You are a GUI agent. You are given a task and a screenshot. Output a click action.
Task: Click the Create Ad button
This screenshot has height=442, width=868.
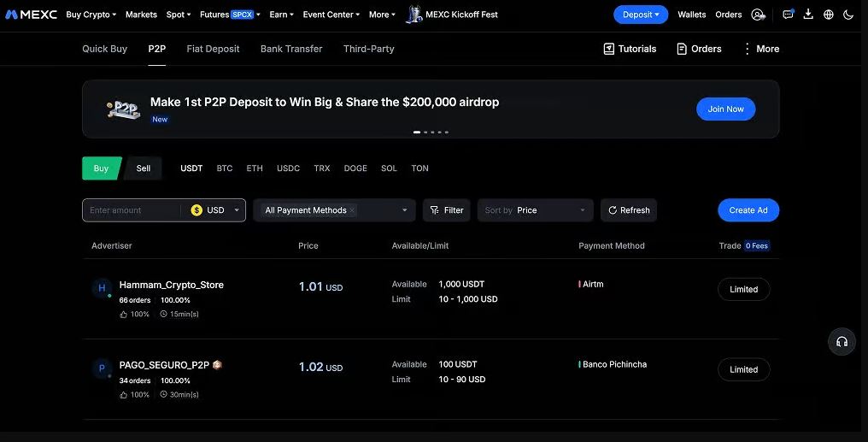[748, 210]
